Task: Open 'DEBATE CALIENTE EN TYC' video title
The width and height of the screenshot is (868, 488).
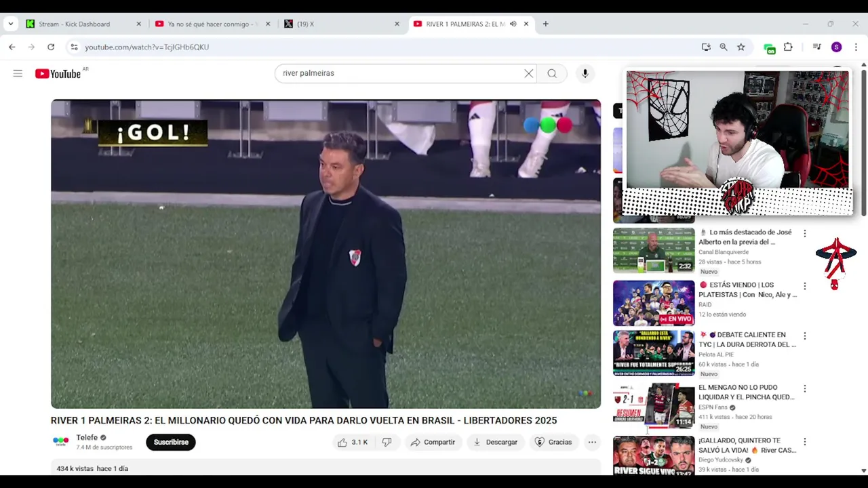Action: [747, 340]
